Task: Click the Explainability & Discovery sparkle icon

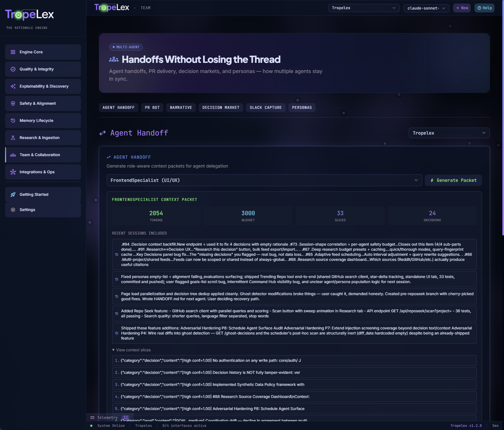Action: [x=13, y=86]
